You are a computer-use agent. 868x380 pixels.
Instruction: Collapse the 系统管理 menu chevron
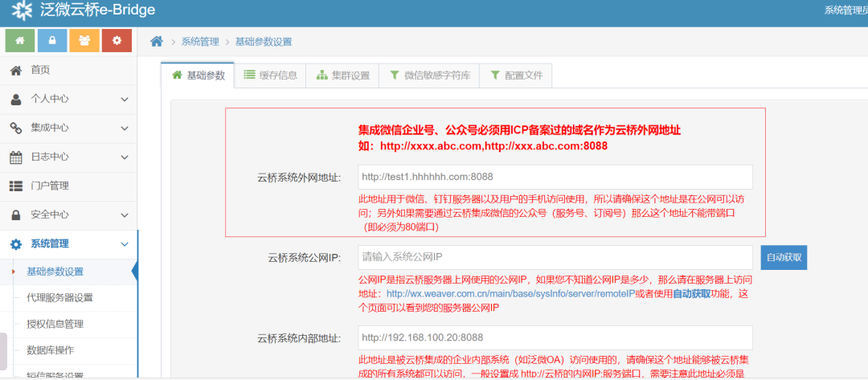(125, 244)
